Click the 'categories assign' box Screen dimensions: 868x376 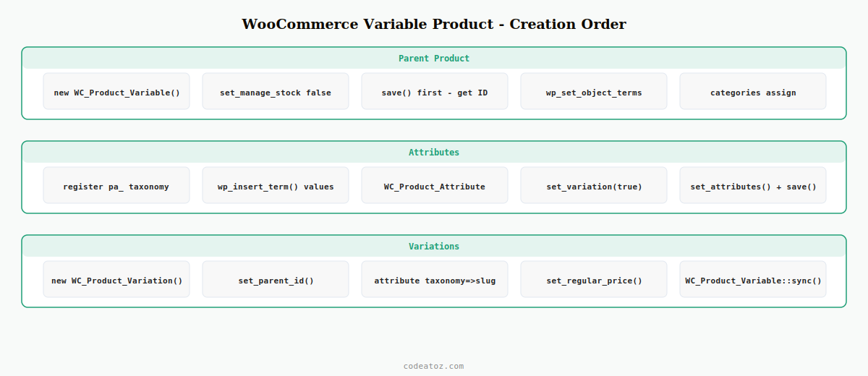753,91
